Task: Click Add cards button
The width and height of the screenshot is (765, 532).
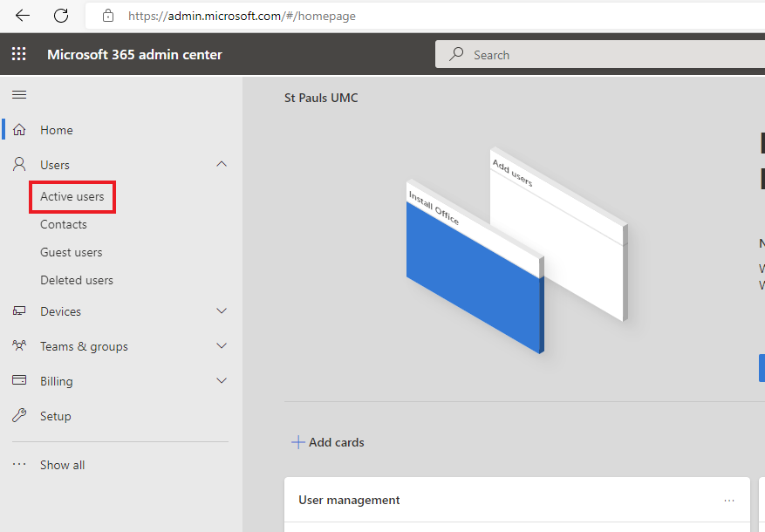Action: [328, 442]
